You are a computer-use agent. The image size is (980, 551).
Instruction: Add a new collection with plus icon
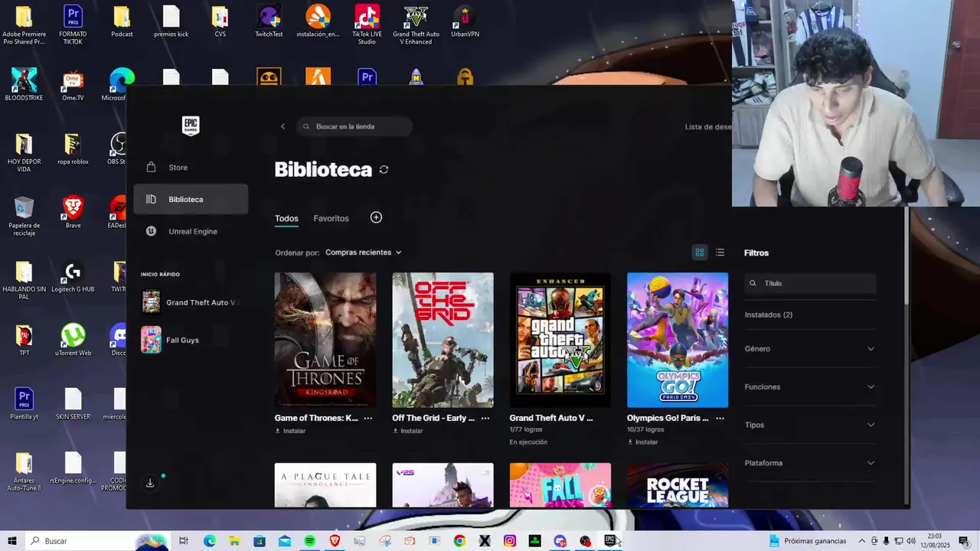coord(376,217)
